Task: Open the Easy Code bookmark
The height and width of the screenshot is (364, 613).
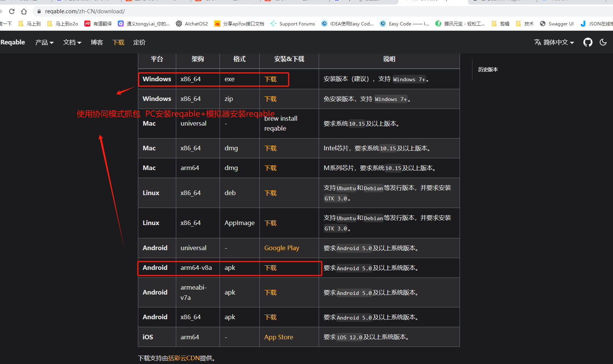Action: (x=404, y=24)
